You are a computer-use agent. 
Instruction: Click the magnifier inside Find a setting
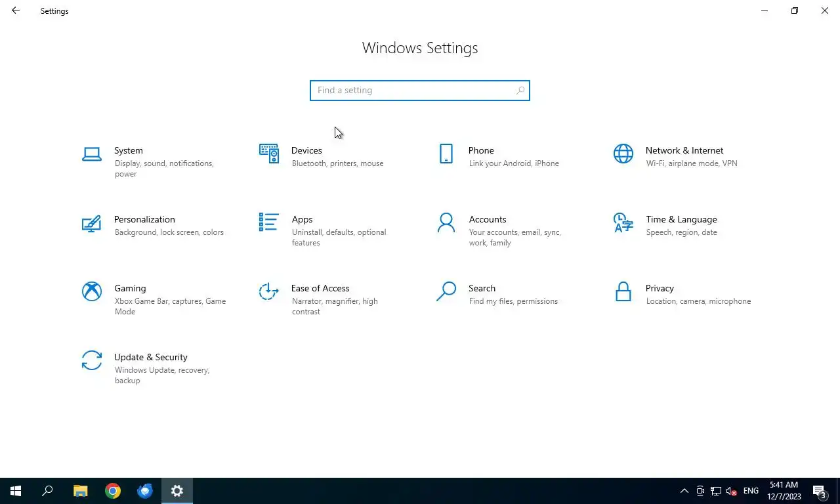[x=520, y=91]
